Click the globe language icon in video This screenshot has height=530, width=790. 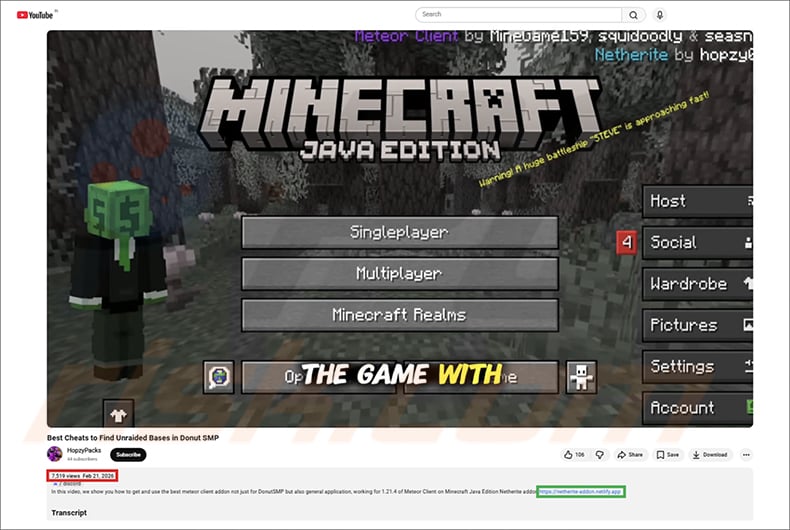(219, 377)
